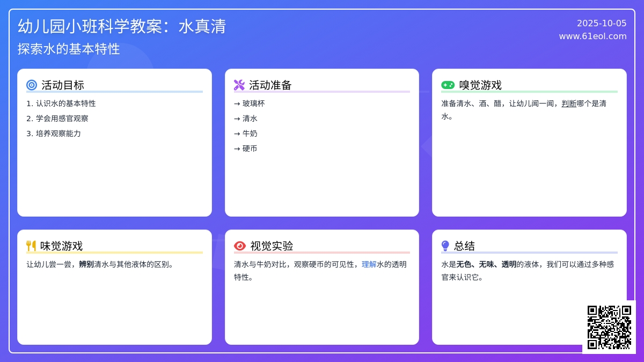644x362 pixels.
Task: Click the 味觉游戏 section title
Action: click(x=62, y=246)
